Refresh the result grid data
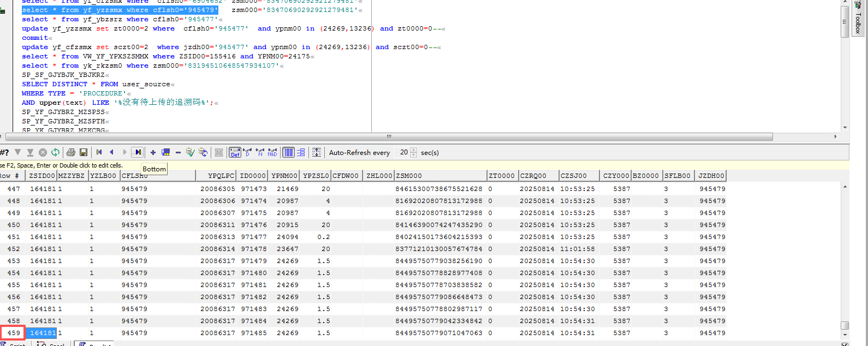The height and width of the screenshot is (346, 868). click(x=55, y=152)
